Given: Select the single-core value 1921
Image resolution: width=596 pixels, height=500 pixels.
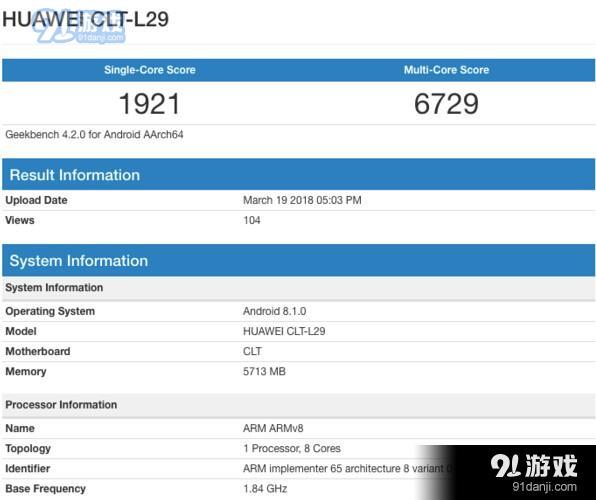Looking at the screenshot, I should pos(149,104).
